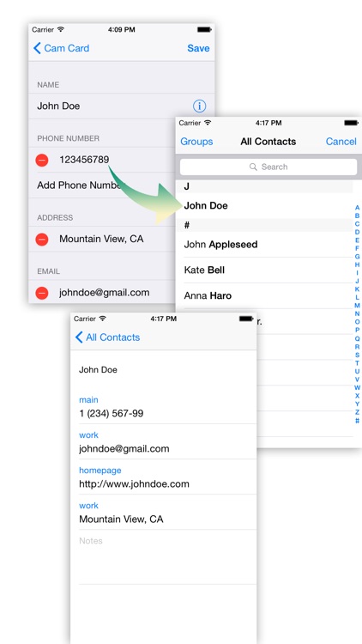
Task: Remove phone number 123456789 with red minus
Action: [42, 161]
